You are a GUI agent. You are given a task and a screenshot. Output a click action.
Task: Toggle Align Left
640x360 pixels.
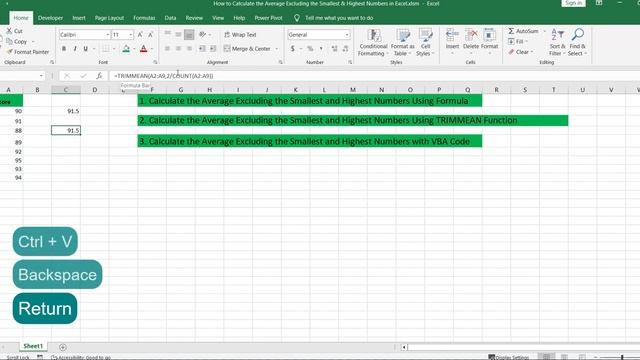click(x=168, y=49)
